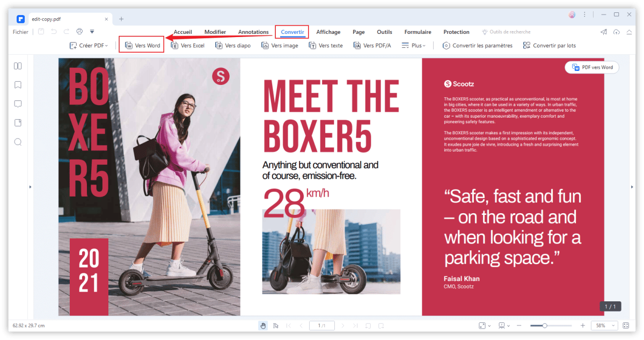Open the thumbnails panel in left sidebar
This screenshot has width=644, height=340.
click(x=18, y=66)
